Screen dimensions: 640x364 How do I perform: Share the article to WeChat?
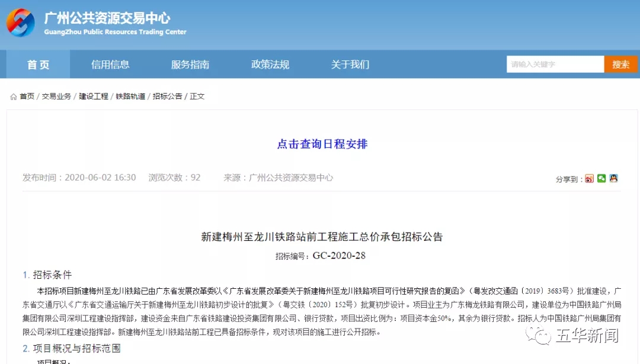tap(601, 178)
